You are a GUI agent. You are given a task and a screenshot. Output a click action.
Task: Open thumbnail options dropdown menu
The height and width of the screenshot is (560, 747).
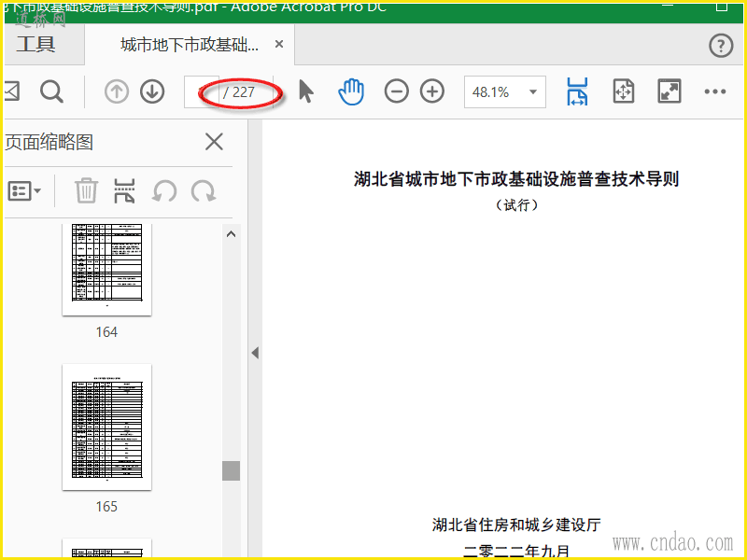click(x=24, y=191)
